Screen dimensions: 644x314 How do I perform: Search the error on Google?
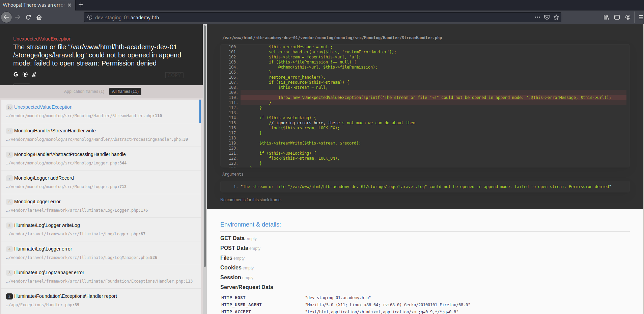coord(16,74)
